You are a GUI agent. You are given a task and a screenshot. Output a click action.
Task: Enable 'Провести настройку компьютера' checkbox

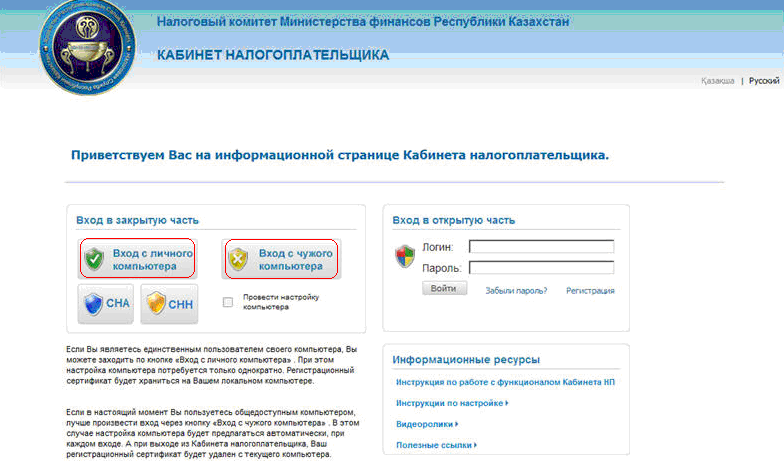pyautogui.click(x=228, y=301)
